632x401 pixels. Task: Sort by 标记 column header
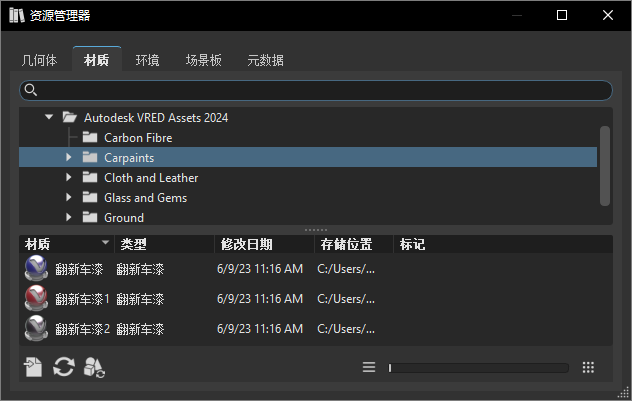503,244
